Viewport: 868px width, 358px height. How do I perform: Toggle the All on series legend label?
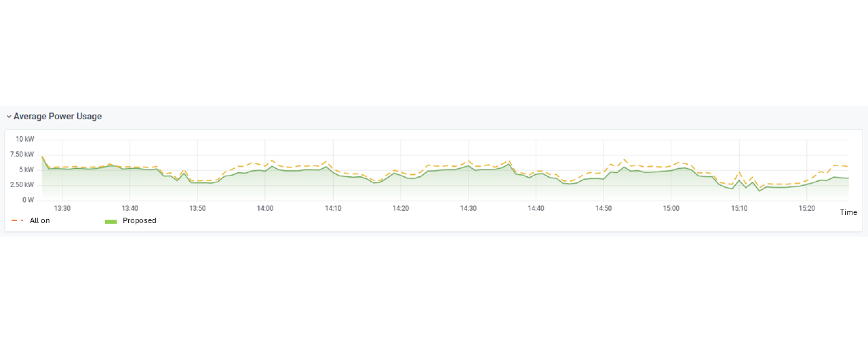point(40,221)
